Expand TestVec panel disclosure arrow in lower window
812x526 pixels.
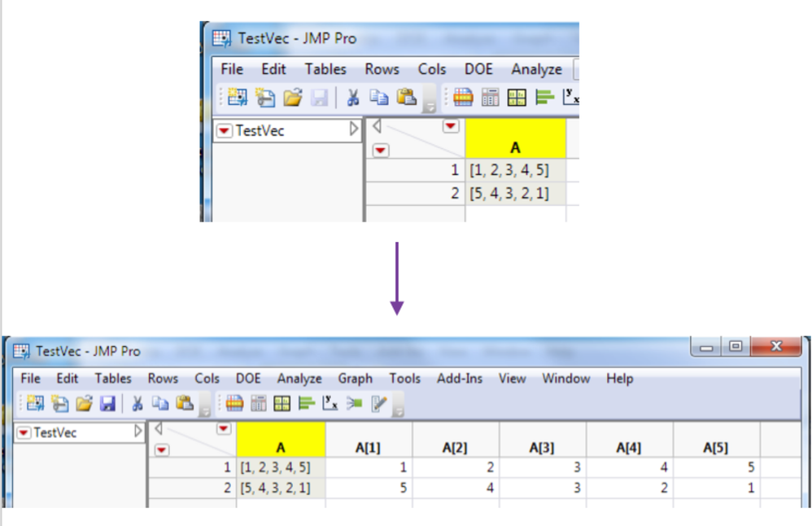point(138,431)
